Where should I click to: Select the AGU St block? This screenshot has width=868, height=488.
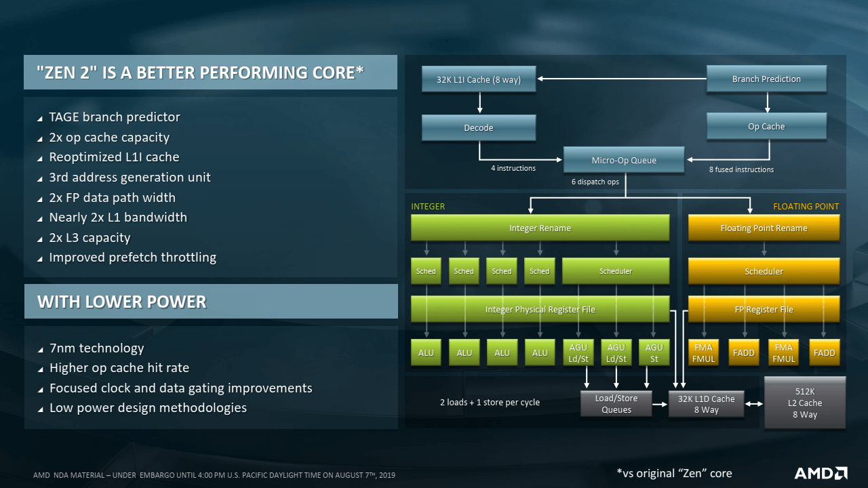coord(654,353)
